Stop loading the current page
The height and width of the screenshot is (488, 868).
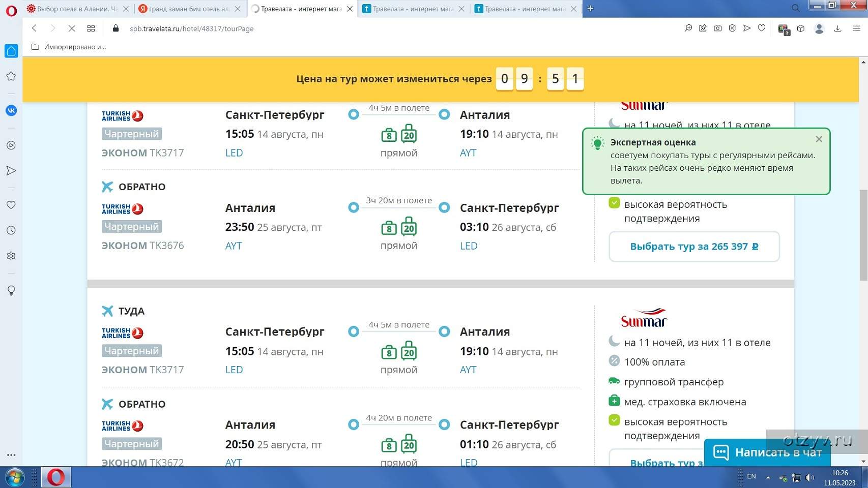(x=72, y=28)
